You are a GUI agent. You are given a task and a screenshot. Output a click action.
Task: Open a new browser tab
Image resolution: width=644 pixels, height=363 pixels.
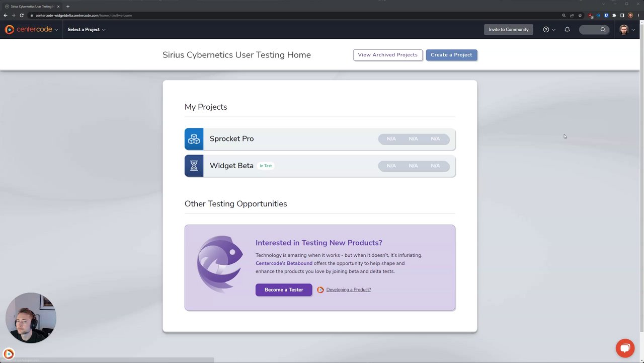pos(68,7)
